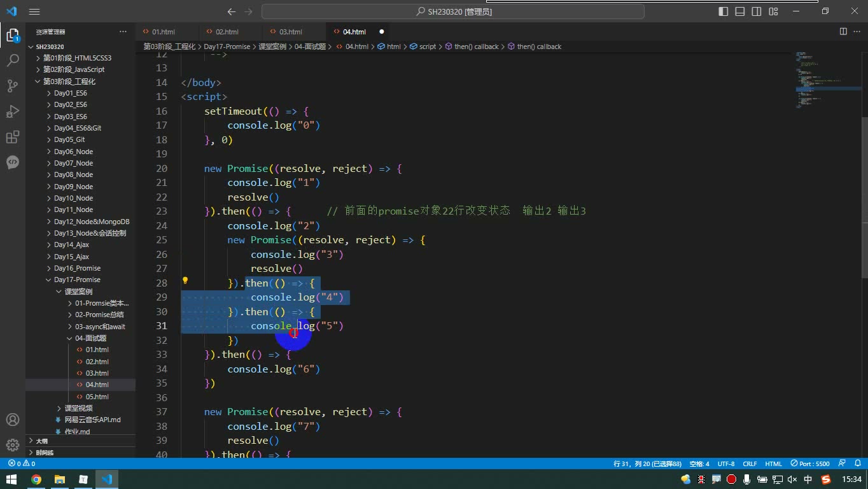Click the lightbulb code action icon

click(185, 280)
